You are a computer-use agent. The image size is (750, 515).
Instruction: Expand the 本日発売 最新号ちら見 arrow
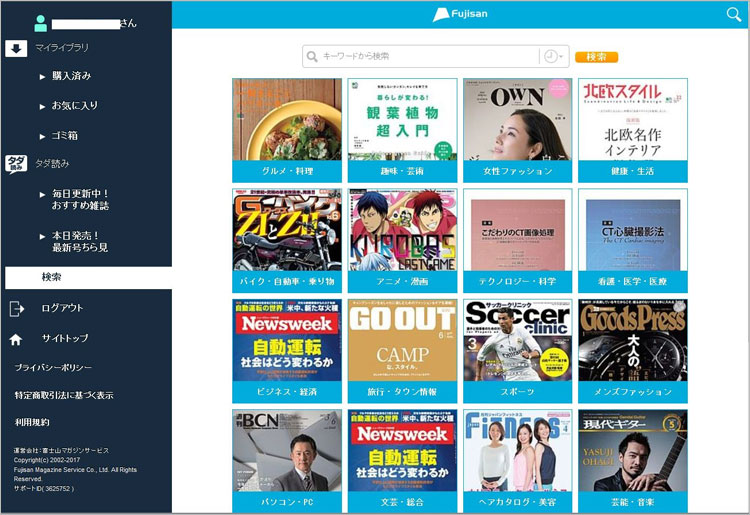(43, 236)
